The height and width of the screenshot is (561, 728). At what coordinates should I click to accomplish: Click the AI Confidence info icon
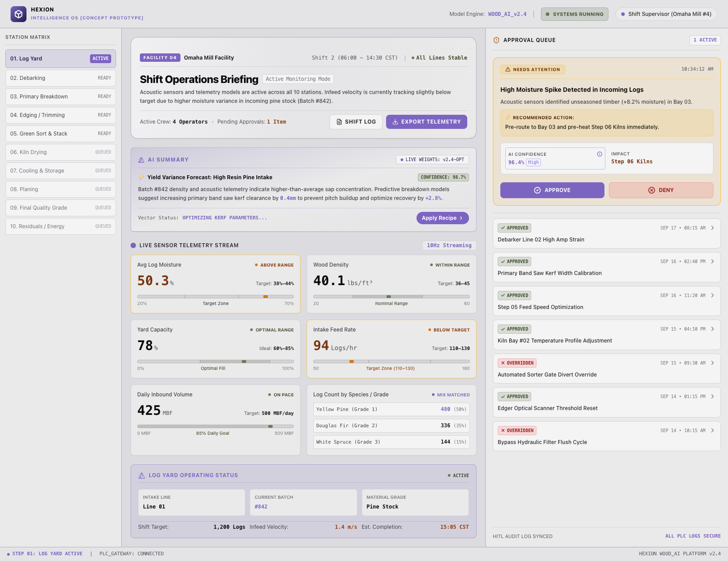[600, 154]
